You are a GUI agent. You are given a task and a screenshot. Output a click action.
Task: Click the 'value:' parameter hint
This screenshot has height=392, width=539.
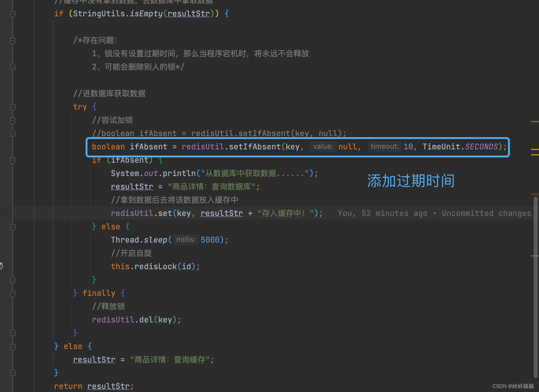323,147
